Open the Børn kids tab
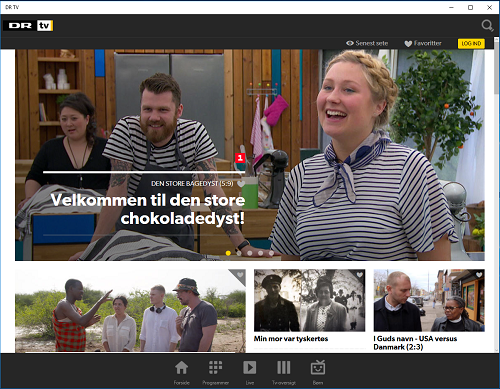Screen dimensions: 500x389 pyautogui.click(x=318, y=373)
